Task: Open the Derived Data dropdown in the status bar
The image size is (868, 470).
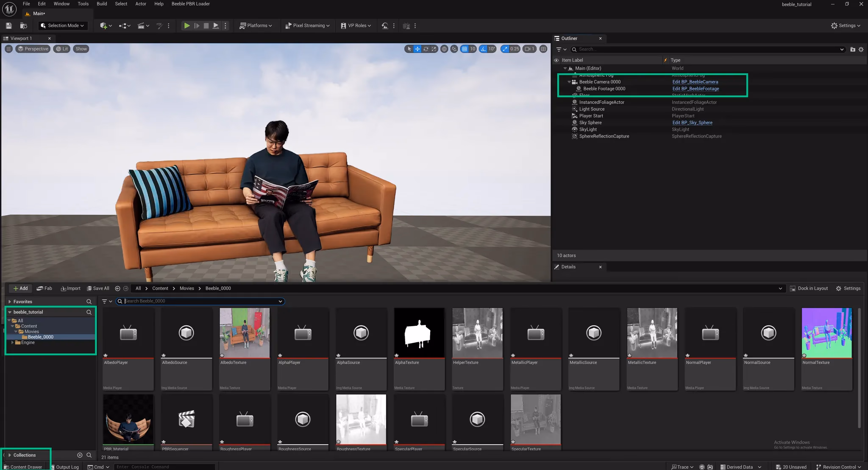Action: click(x=740, y=467)
